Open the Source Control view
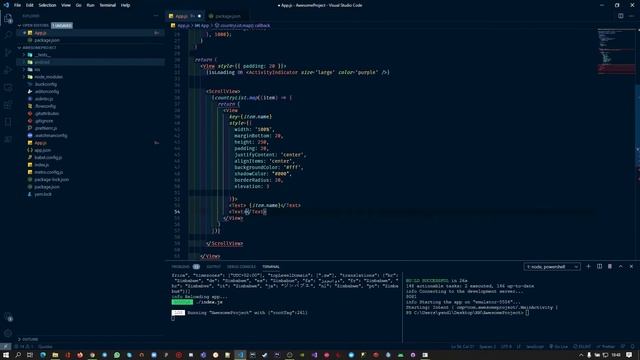This screenshot has height=360, width=640. 8,53
